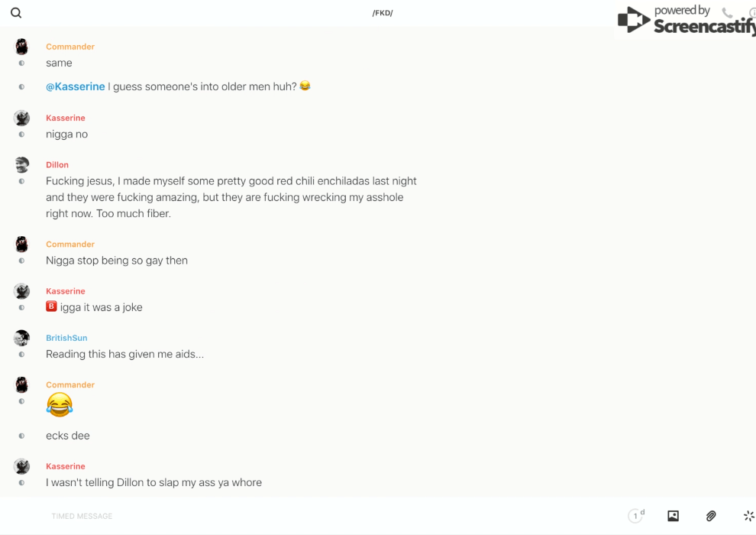The height and width of the screenshot is (535, 756).
Task: Attach a file with the paperclip icon
Action: coord(711,516)
